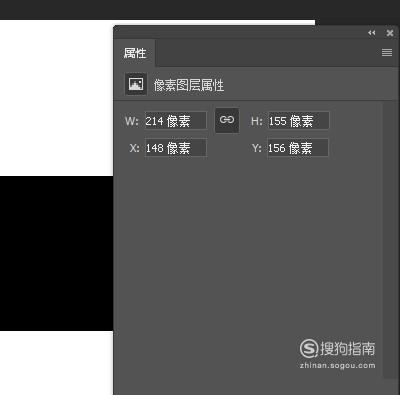Viewport: 400px width, 395px height.
Task: Toggle the link width and height icon
Action: click(x=227, y=120)
